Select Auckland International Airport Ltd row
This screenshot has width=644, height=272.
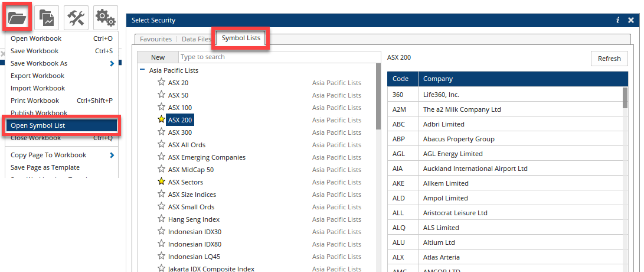coord(505,169)
